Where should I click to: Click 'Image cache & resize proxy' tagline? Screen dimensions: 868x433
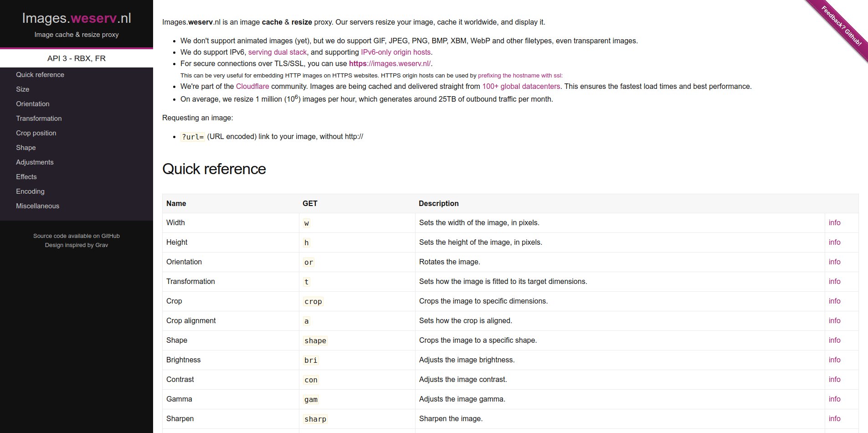tap(77, 35)
